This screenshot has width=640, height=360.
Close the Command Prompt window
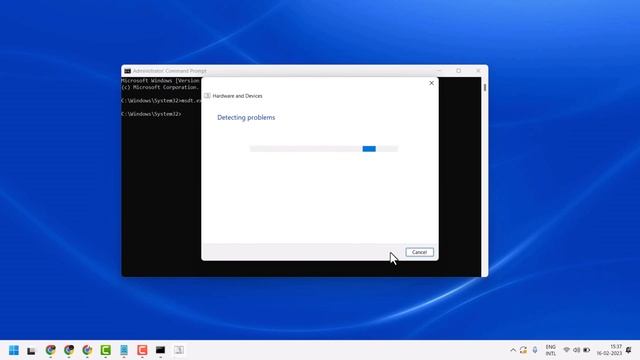click(x=478, y=71)
